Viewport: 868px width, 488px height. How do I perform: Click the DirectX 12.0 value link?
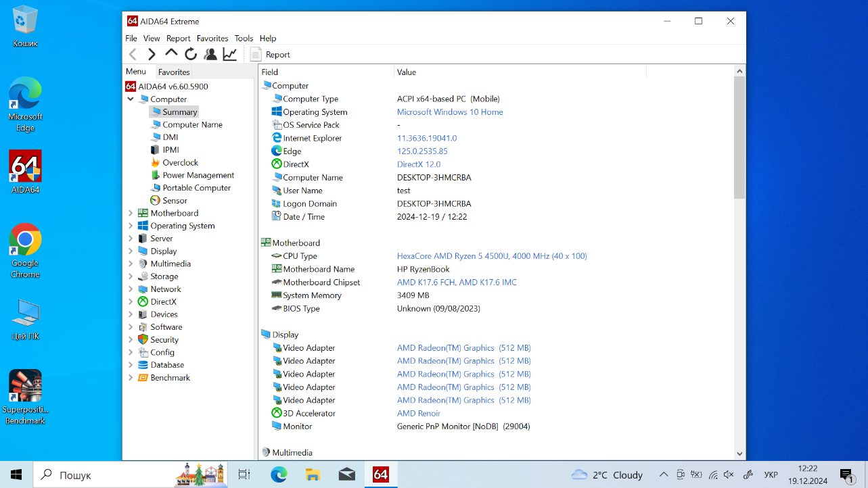click(418, 164)
